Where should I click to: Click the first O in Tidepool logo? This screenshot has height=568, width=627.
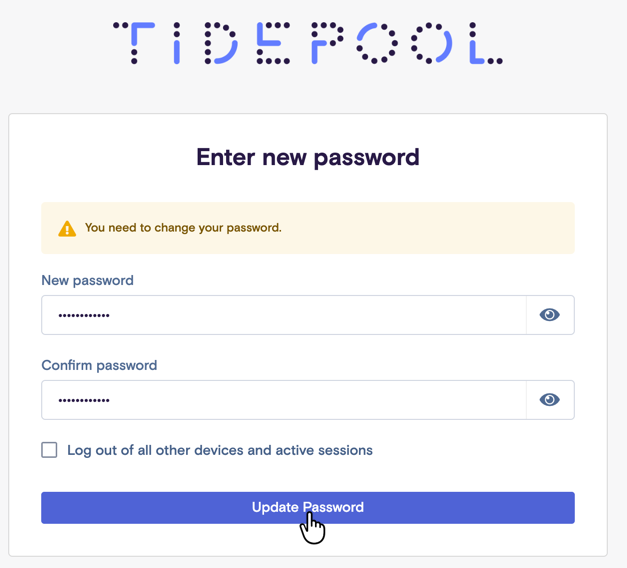tap(377, 43)
